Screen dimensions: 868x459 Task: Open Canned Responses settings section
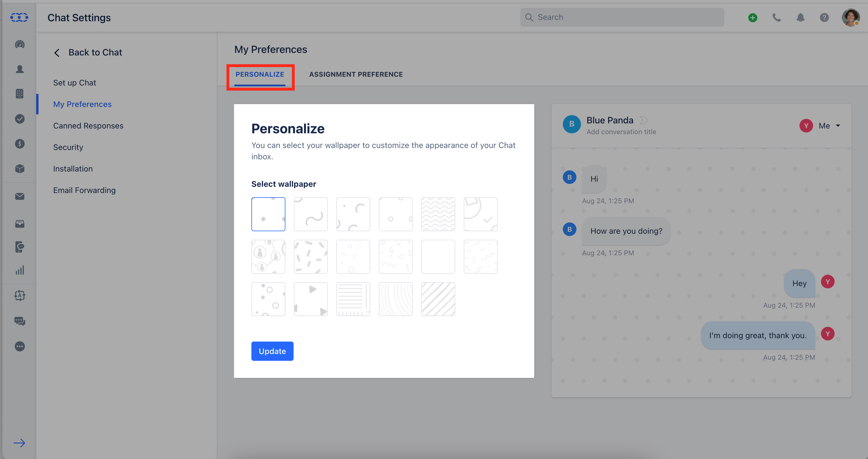coord(88,126)
